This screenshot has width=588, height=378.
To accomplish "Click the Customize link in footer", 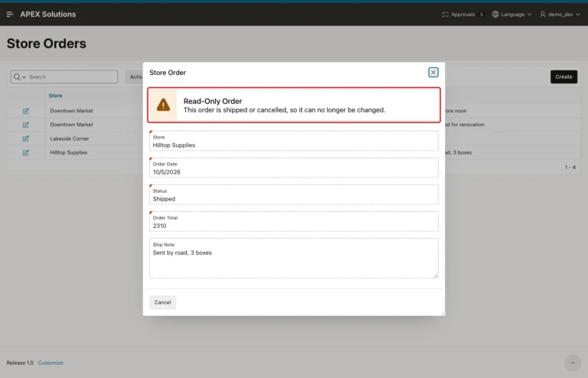I will tap(51, 363).
